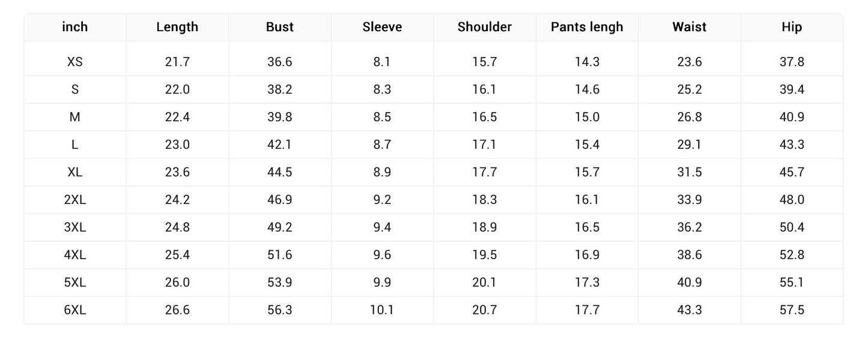
Task: Click the Shoulder column header
Action: pos(485,27)
